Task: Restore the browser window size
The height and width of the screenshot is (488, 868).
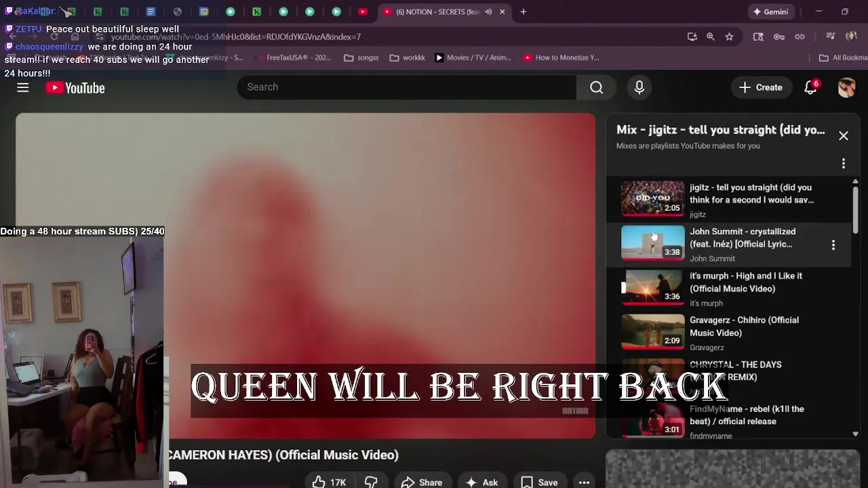Action: click(845, 12)
